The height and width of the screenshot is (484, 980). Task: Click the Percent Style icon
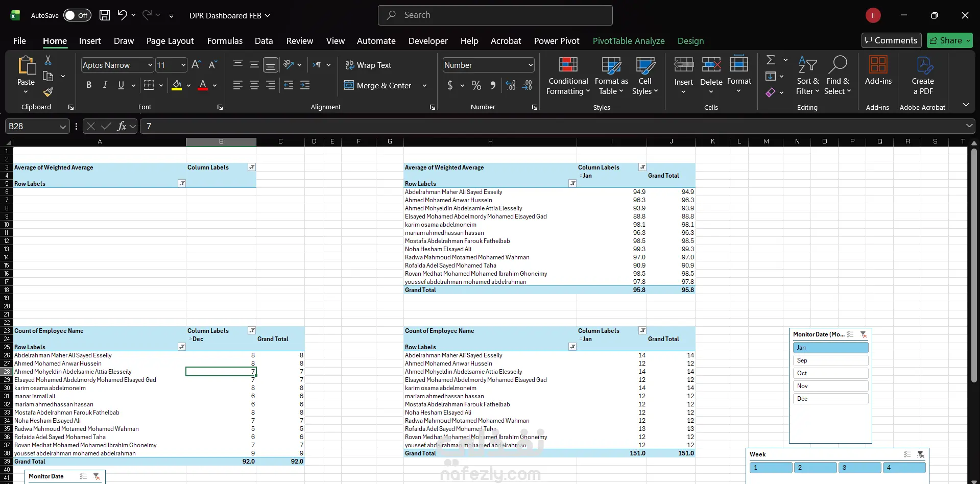476,85
